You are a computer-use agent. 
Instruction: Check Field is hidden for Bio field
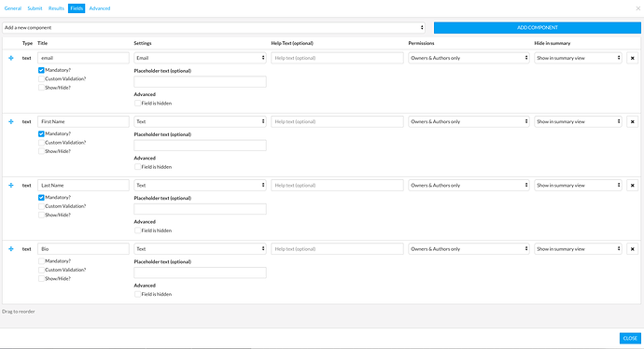tap(137, 294)
